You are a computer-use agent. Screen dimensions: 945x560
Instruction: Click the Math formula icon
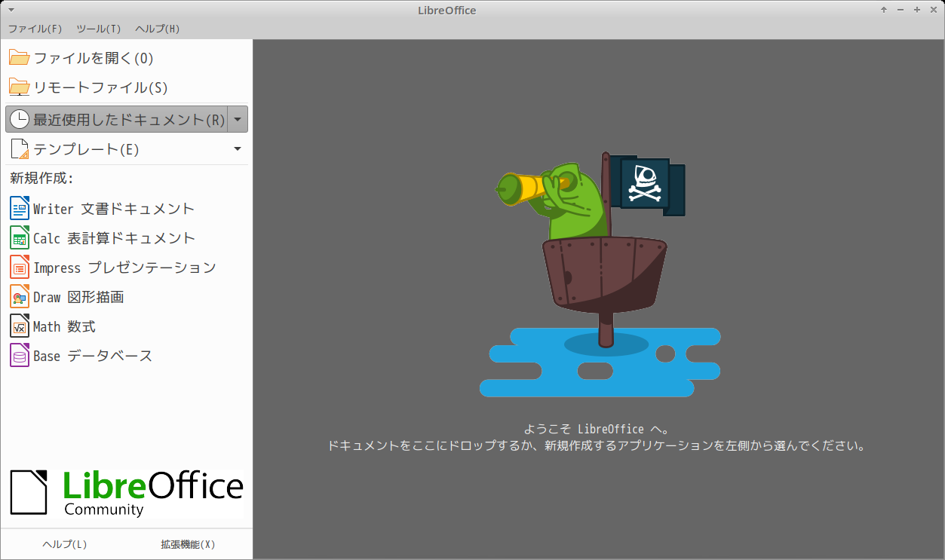tap(20, 326)
